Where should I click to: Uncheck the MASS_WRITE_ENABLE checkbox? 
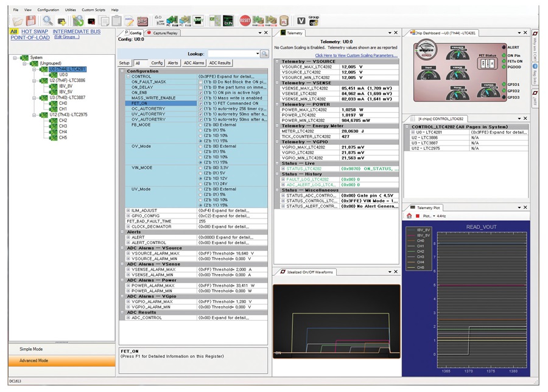pos(201,98)
